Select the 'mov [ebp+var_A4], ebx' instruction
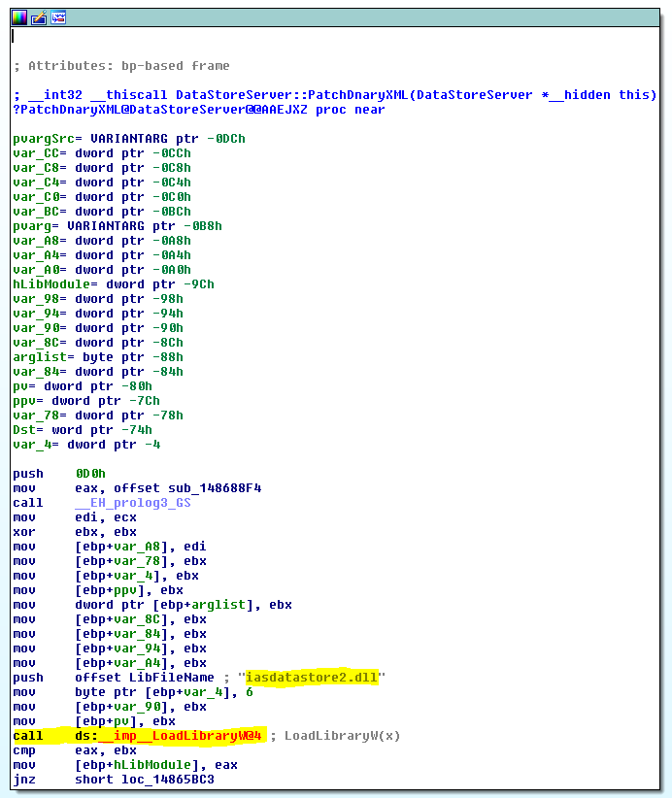Image resolution: width=672 pixels, height=798 pixels. pos(110,664)
